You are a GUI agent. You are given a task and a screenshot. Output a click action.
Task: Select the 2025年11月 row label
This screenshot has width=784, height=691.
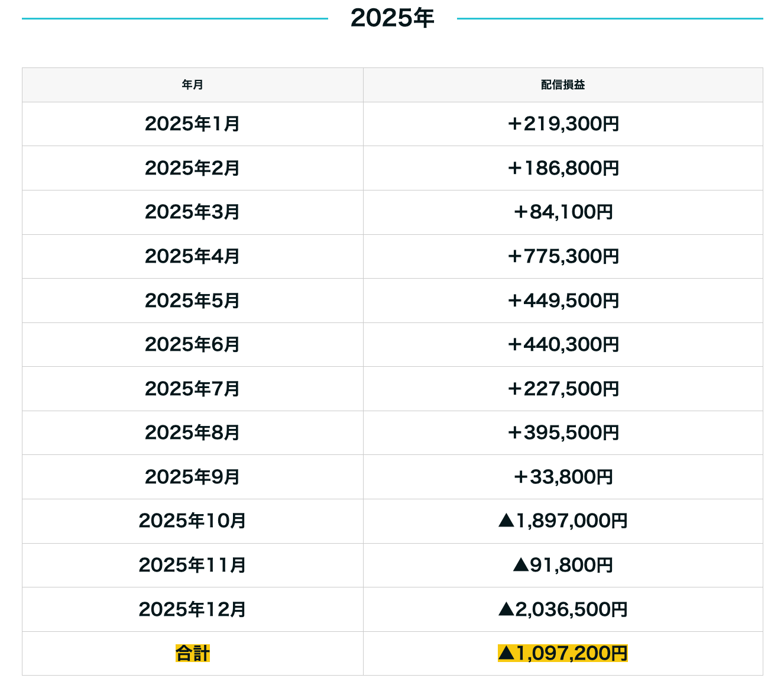pos(193,565)
